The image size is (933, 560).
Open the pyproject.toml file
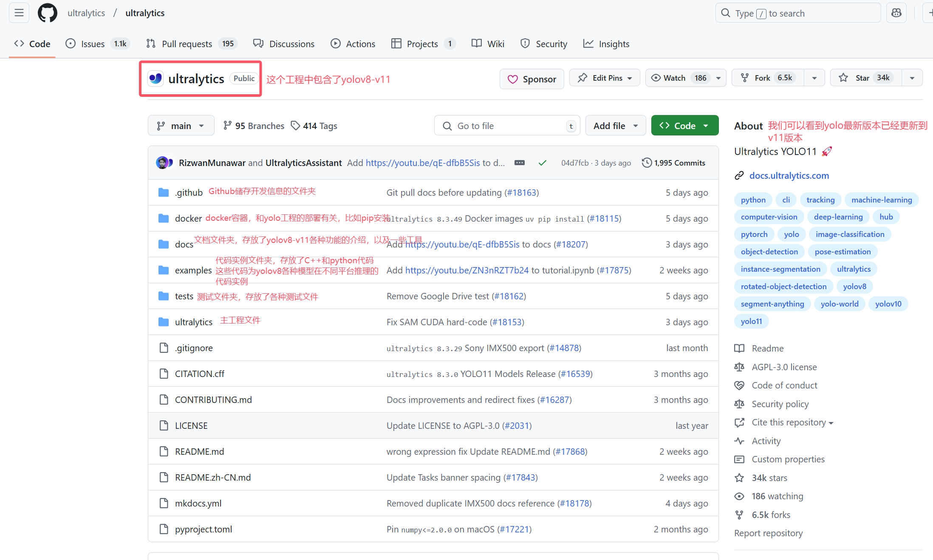tap(204, 529)
